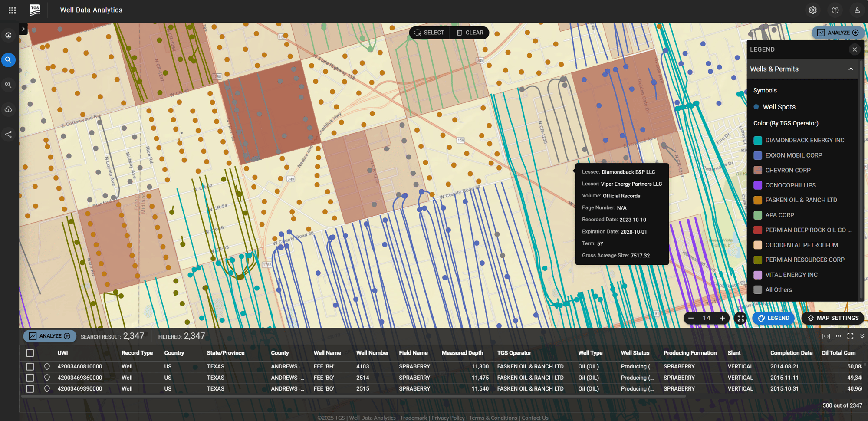Select the DIAMONDBACK ENERGY INC color swatch

(757, 140)
